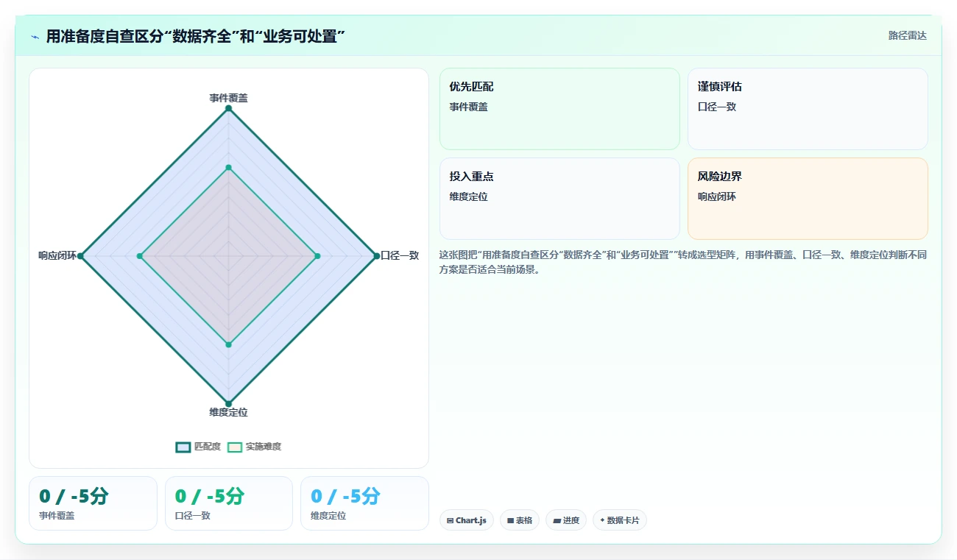
Task: Click the 表格 tag chip
Action: pos(520,520)
